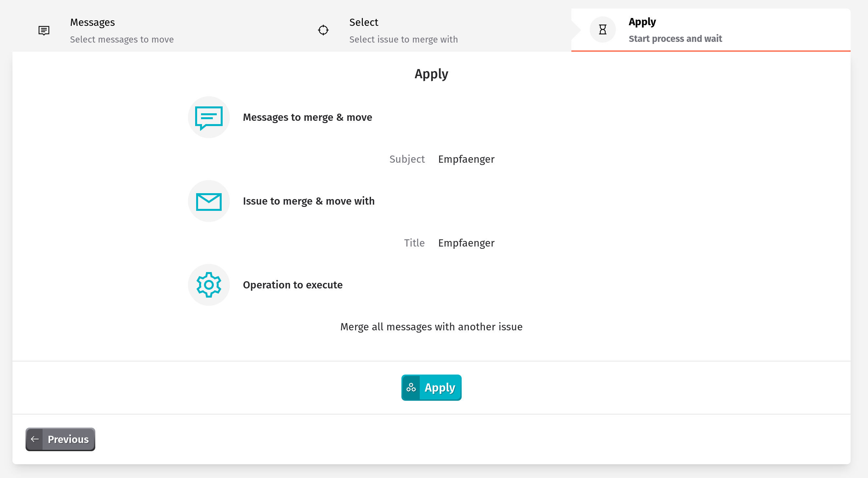Image resolution: width=868 pixels, height=478 pixels.
Task: Click the gear icon for operation to execute
Action: [x=209, y=285]
